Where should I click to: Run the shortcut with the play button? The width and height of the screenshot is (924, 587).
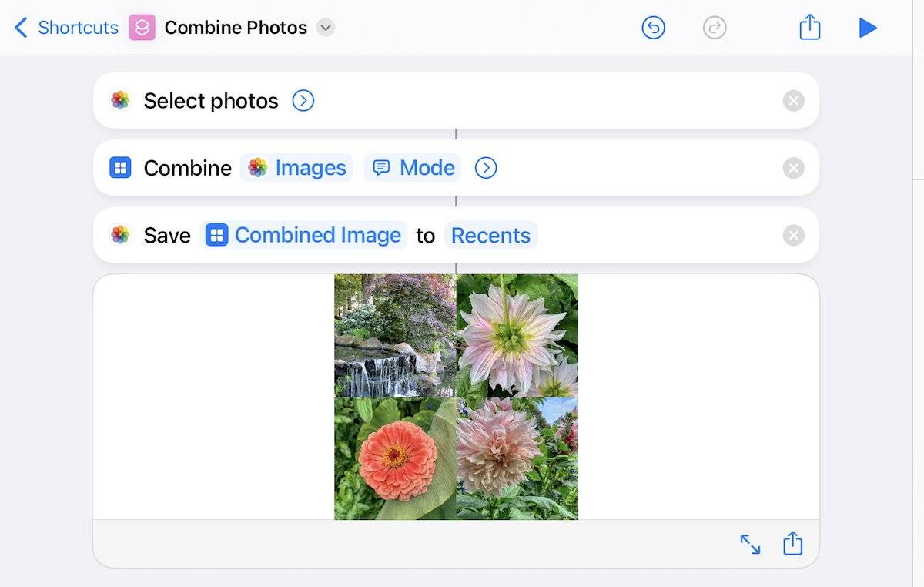point(868,29)
